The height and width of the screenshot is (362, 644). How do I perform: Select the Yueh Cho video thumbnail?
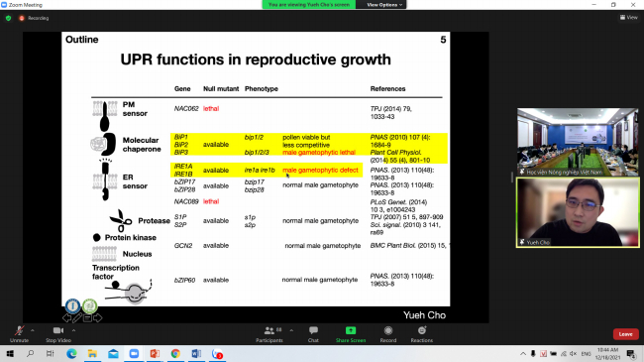pos(578,212)
